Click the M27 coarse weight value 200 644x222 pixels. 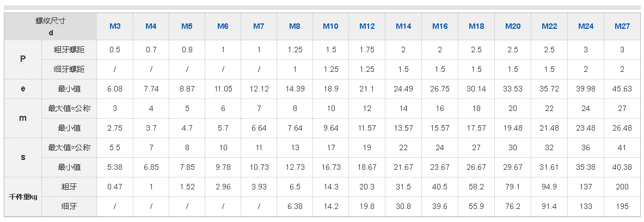tap(622, 187)
